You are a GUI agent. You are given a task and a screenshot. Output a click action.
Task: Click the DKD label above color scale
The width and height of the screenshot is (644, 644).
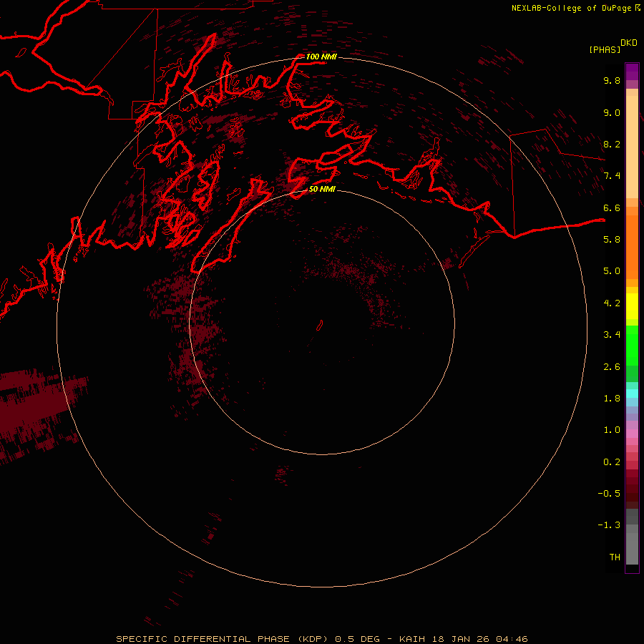point(629,43)
